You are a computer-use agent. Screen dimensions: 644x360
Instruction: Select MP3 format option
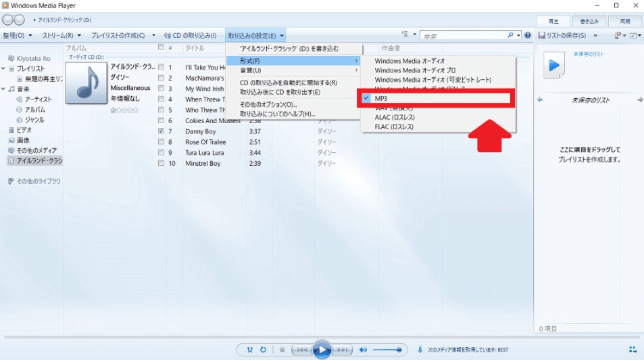click(438, 98)
